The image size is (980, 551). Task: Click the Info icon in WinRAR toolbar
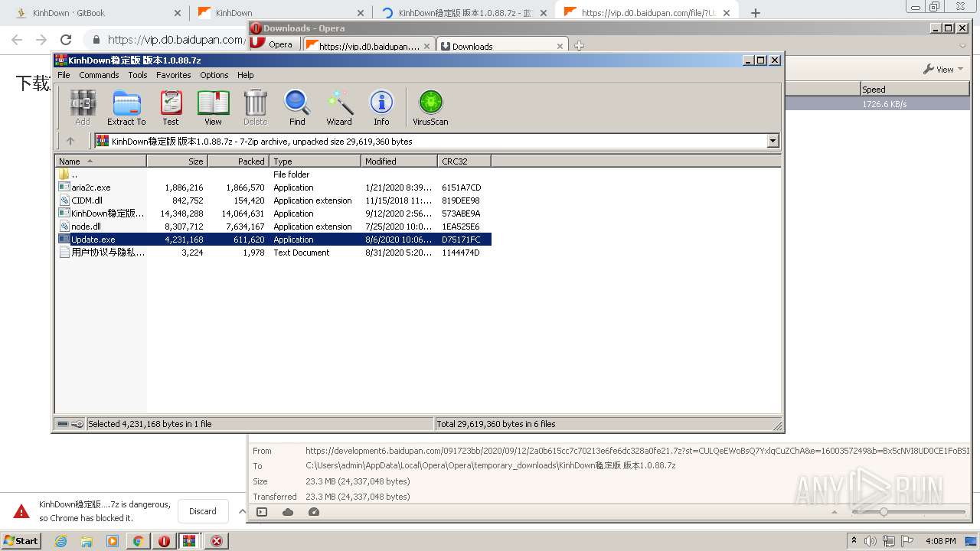pyautogui.click(x=381, y=107)
